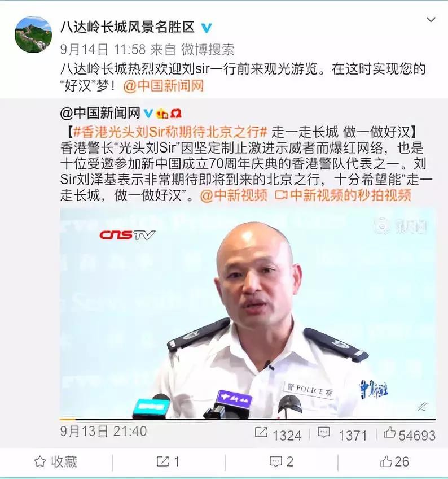Image resolution: width=448 pixels, height=479 pixels.
Task: Toggle 收藏 star to favorite this post
Action: pos(55,461)
